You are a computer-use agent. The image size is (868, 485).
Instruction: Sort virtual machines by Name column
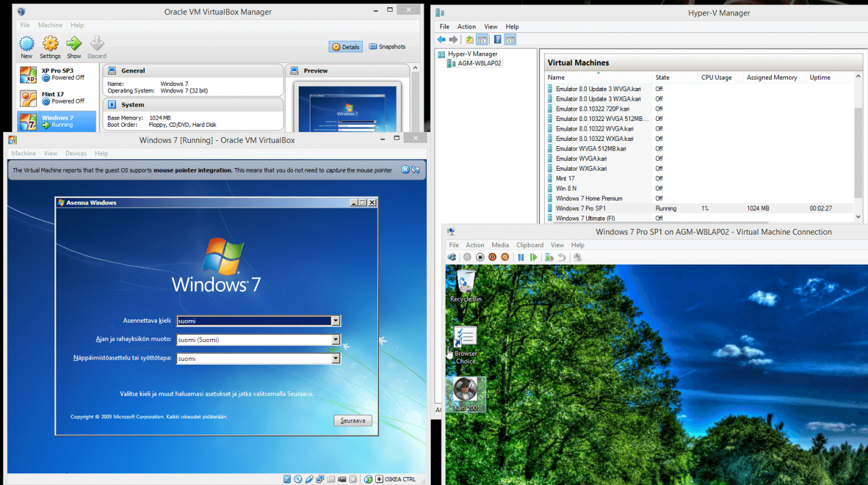coord(599,78)
